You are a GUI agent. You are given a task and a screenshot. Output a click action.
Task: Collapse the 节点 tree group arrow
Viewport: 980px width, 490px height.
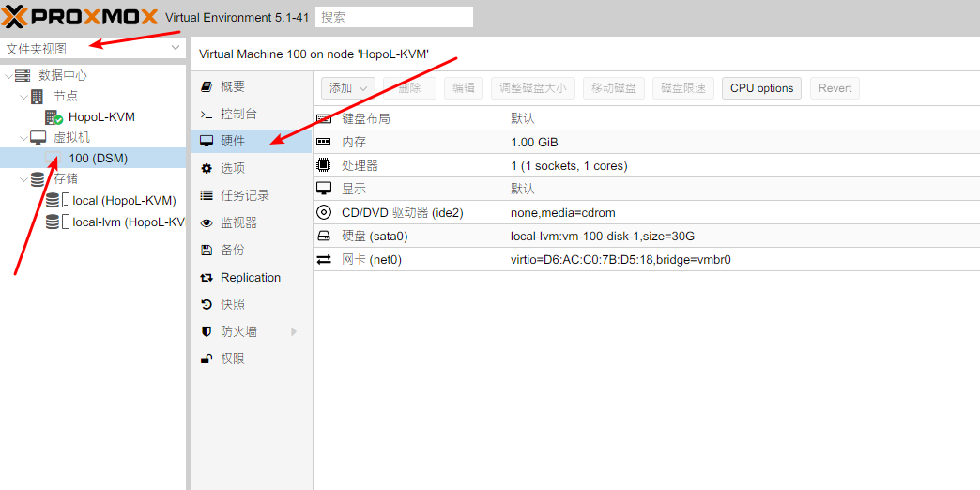[x=23, y=97]
